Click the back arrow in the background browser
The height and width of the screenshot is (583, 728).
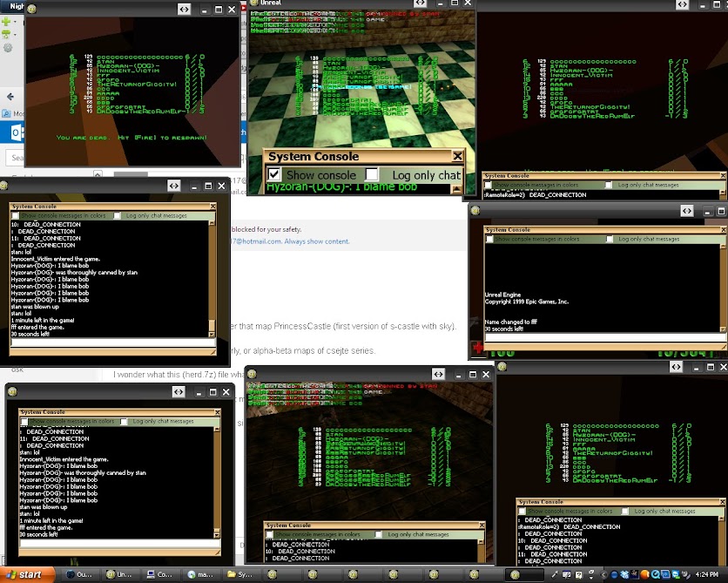tap(10, 97)
